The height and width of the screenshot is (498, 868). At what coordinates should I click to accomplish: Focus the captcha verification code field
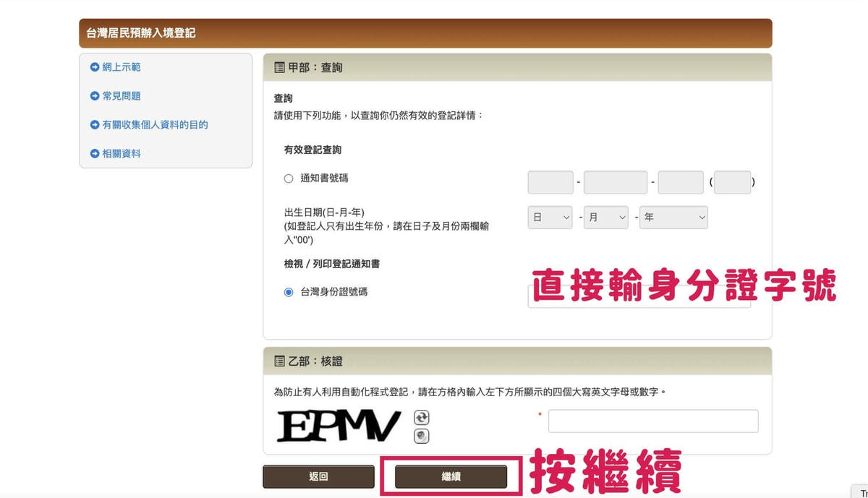tap(653, 421)
